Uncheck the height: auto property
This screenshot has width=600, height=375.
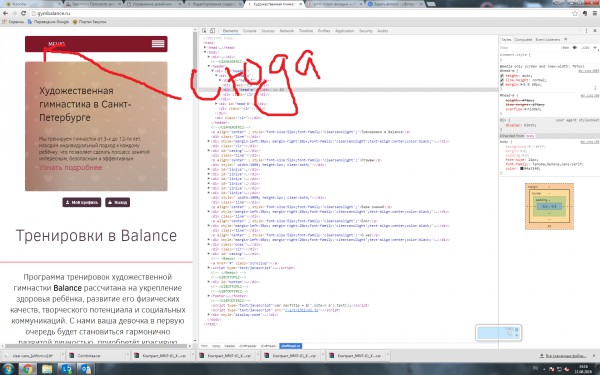502,76
